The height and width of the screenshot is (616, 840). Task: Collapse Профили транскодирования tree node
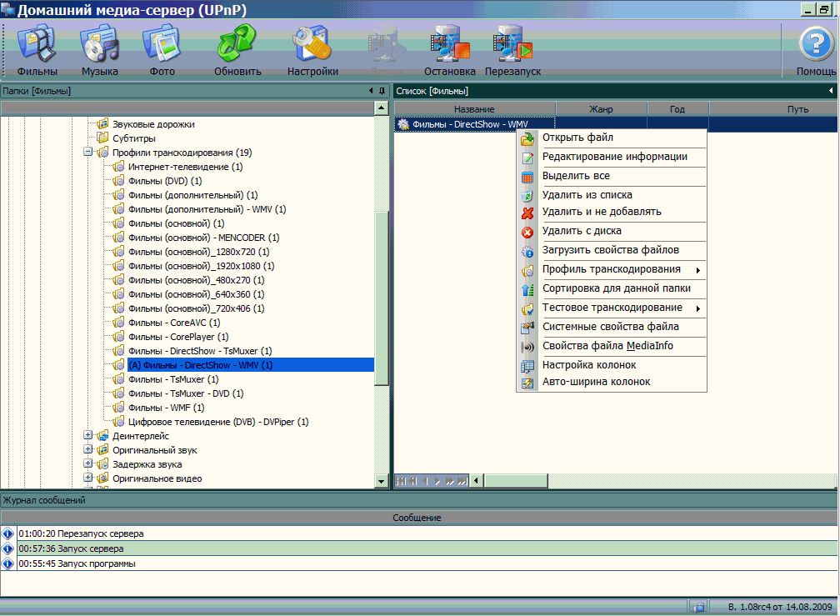tap(87, 153)
